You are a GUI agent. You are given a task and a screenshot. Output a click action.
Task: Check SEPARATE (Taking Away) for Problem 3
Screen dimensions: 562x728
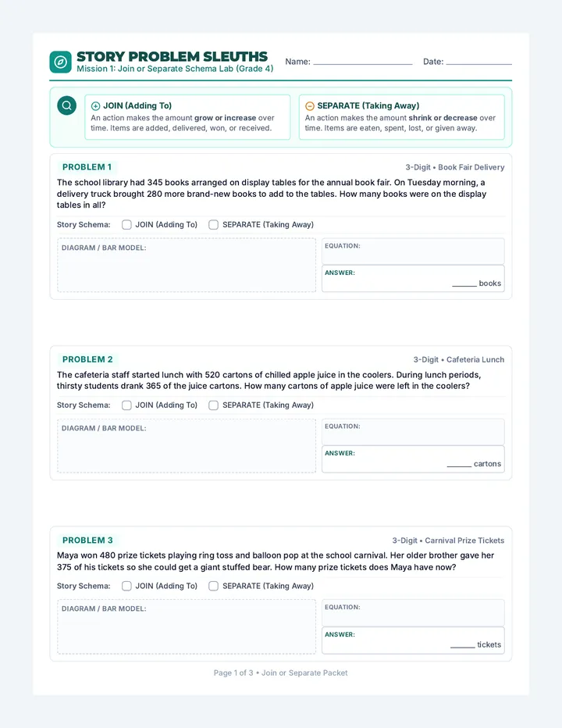(213, 586)
